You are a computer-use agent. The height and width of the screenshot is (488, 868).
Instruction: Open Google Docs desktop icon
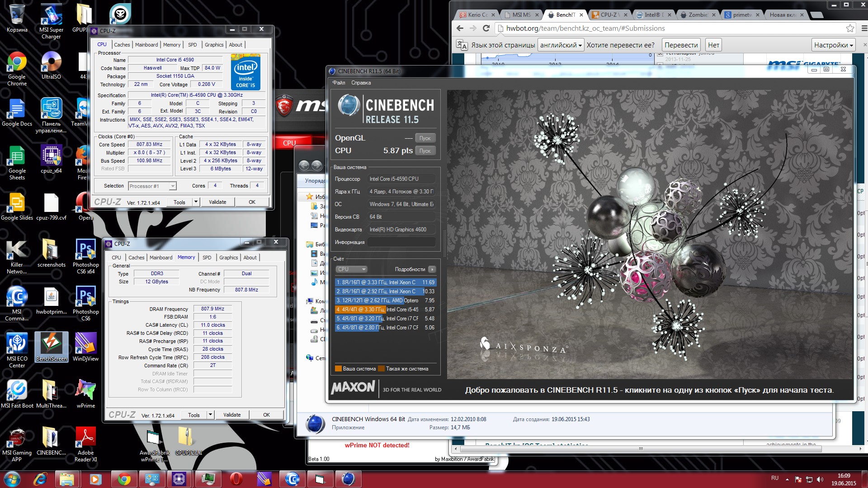tap(17, 113)
